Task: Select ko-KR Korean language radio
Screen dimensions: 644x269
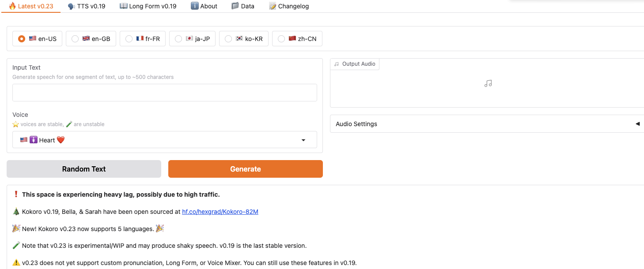Action: (228, 39)
